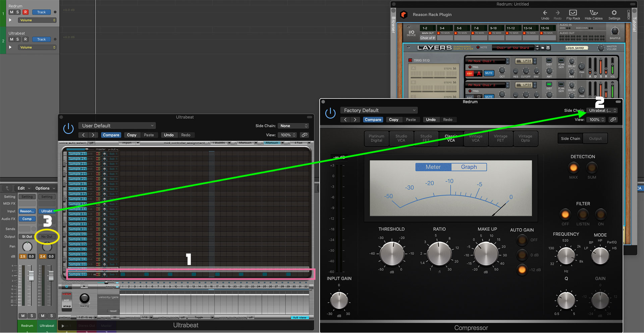Adjust Threshold knob in Compressor
Image resolution: width=644 pixels, height=333 pixels.
pos(392,254)
